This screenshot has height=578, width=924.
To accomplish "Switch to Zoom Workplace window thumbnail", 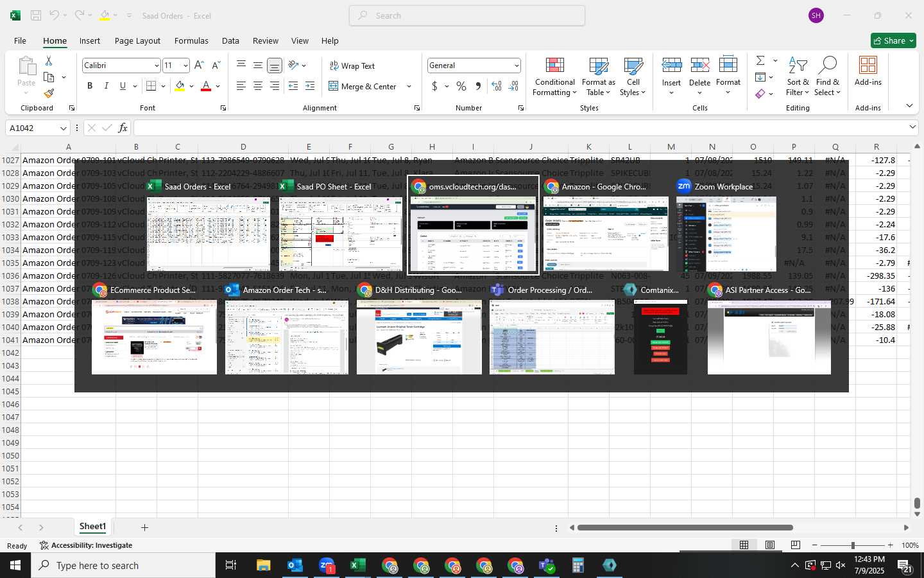I will coord(726,234).
